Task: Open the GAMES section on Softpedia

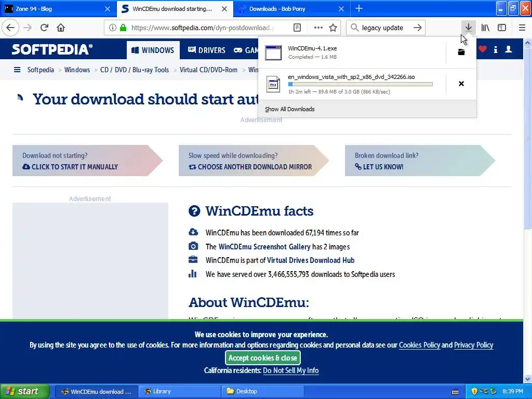Action: point(246,50)
